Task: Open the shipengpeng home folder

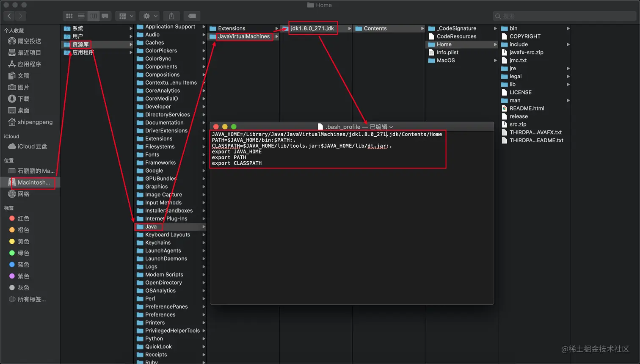Action: point(30,122)
